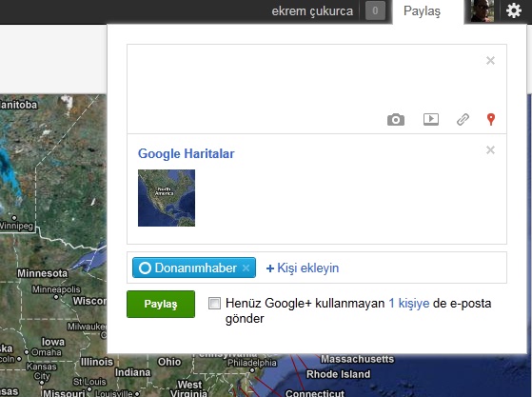Image resolution: width=532 pixels, height=397 pixels.
Task: Click the green Paylaş button
Action: click(161, 304)
